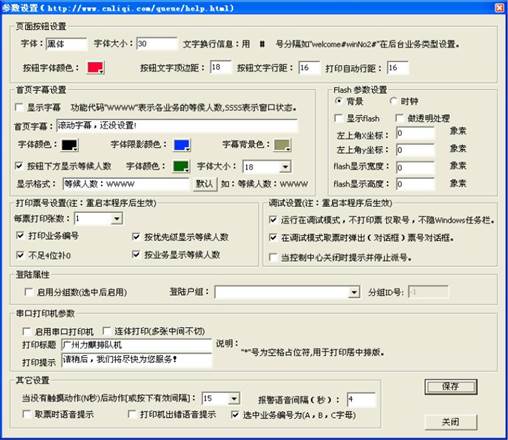This screenshot has height=440, width=508.
Task: Click the 首页字幕 text field
Action: tap(177, 126)
